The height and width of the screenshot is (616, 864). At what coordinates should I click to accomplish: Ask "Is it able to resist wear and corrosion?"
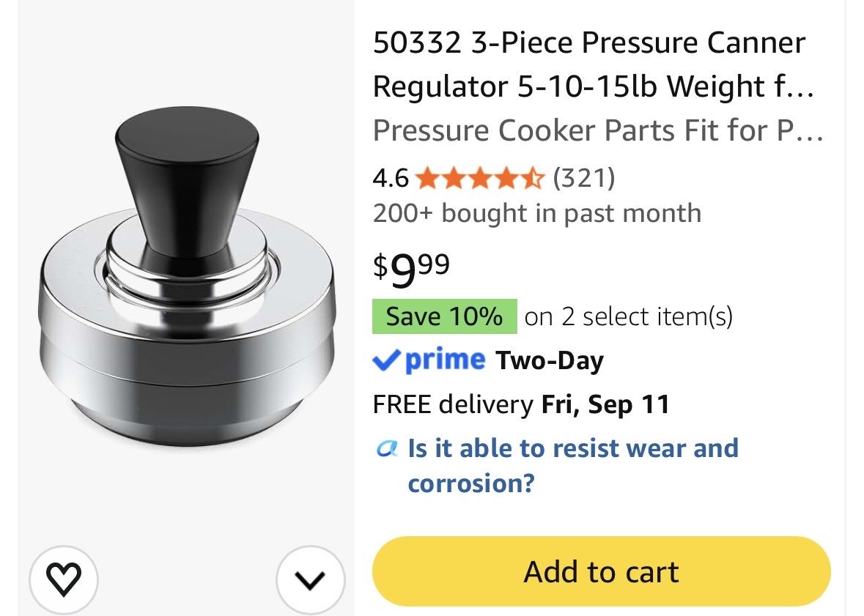[x=573, y=466]
